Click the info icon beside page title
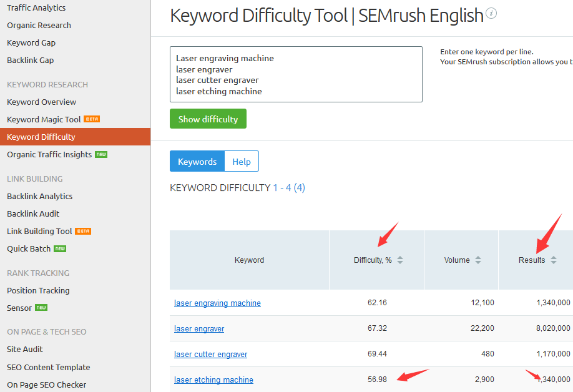The width and height of the screenshot is (573, 392). (x=491, y=14)
